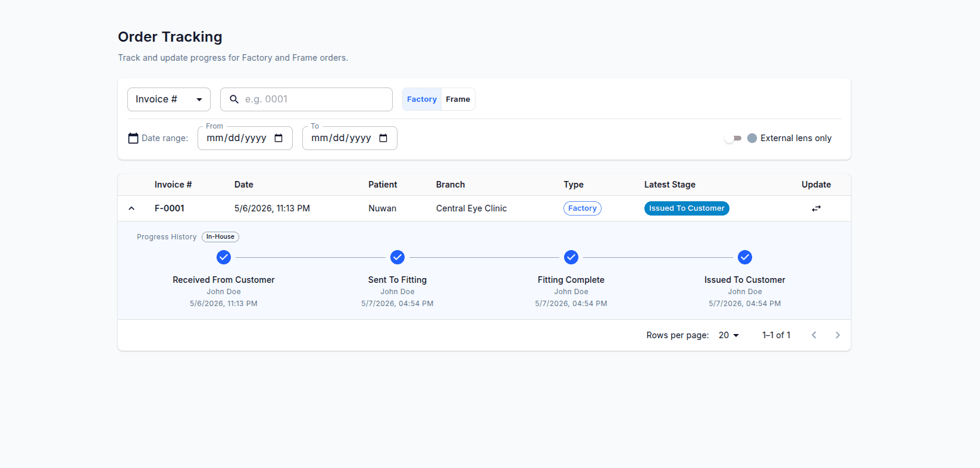
Task: Toggle the External lens only switch
Action: point(733,138)
